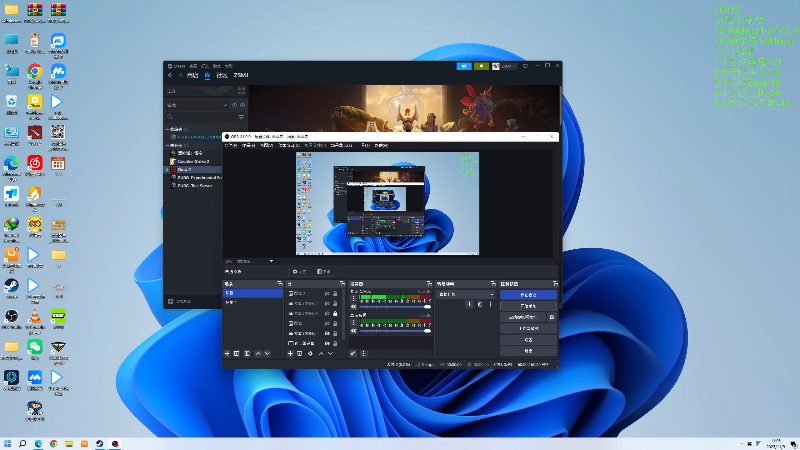The height and width of the screenshot is (450, 800).
Task: Open the first menu in OBS menu bar
Action: [x=230, y=145]
